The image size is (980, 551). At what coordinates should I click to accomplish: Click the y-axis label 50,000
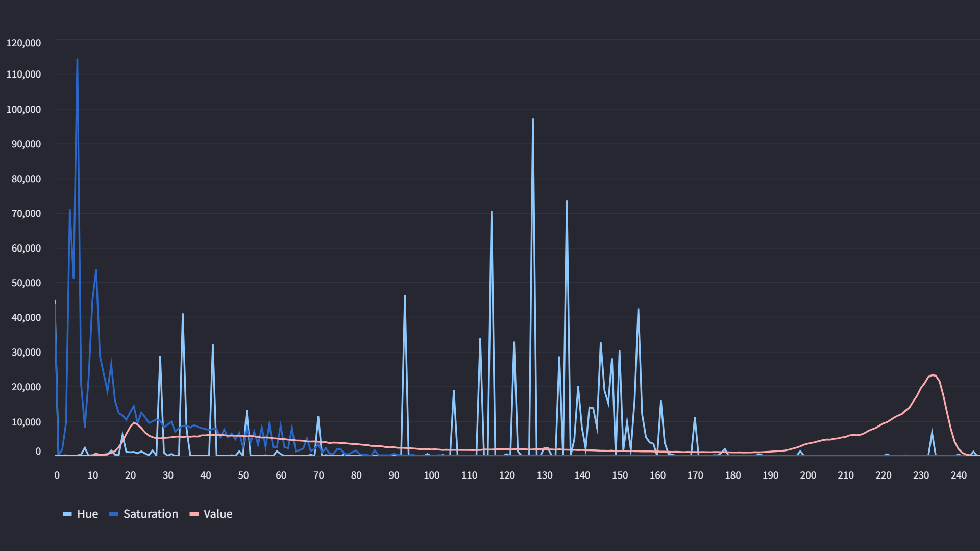(26, 283)
